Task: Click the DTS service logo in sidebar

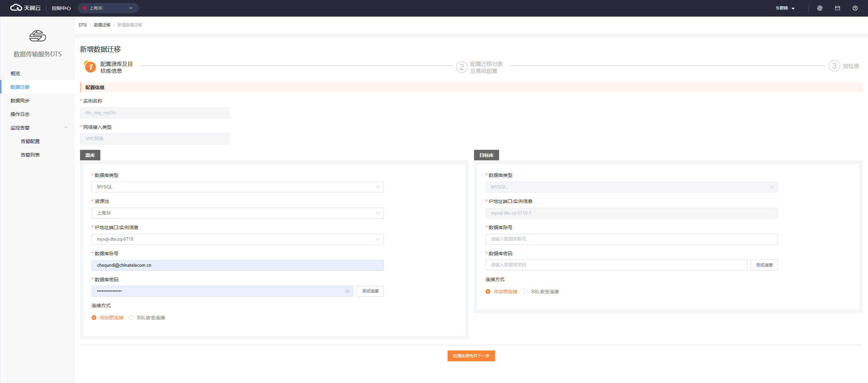Action: (x=37, y=36)
